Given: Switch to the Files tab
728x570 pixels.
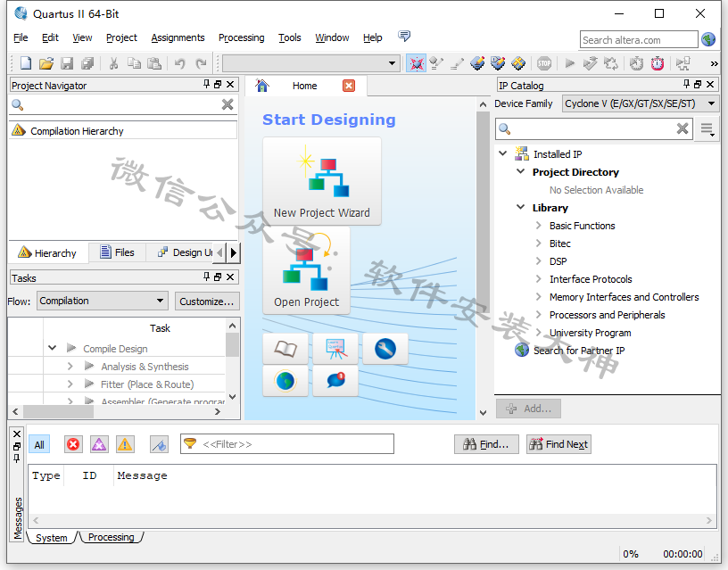Looking at the screenshot, I should tap(118, 252).
